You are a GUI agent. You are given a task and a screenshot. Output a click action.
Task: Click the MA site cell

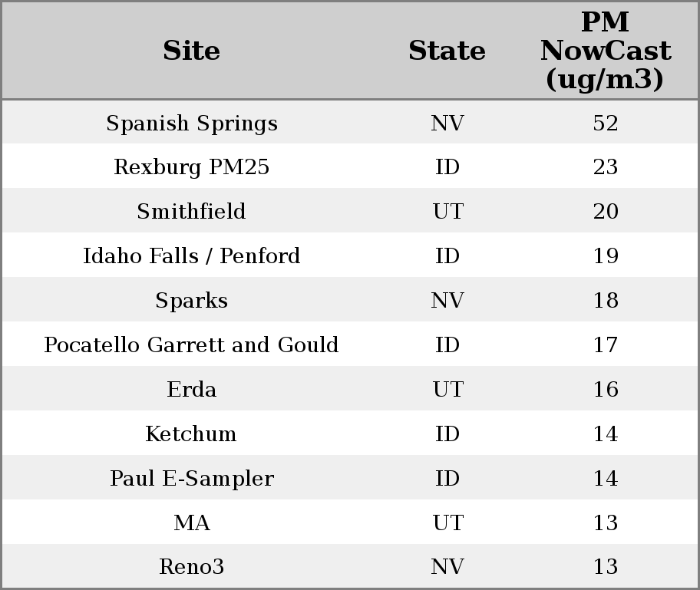(191, 523)
